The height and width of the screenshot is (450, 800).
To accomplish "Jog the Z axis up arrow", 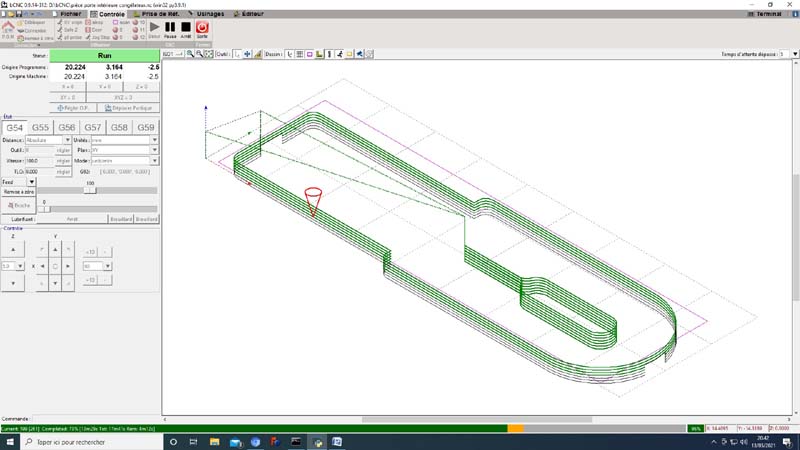I will pos(12,249).
